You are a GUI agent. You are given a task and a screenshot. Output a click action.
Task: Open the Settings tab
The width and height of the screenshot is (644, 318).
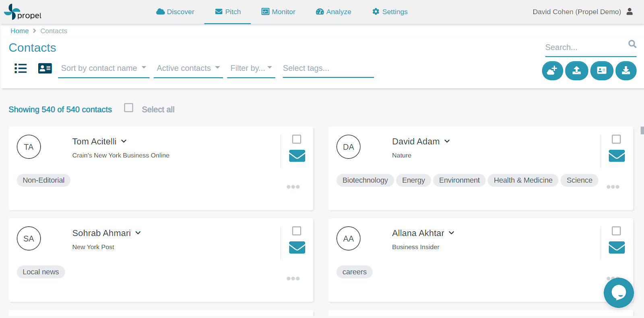coord(390,12)
